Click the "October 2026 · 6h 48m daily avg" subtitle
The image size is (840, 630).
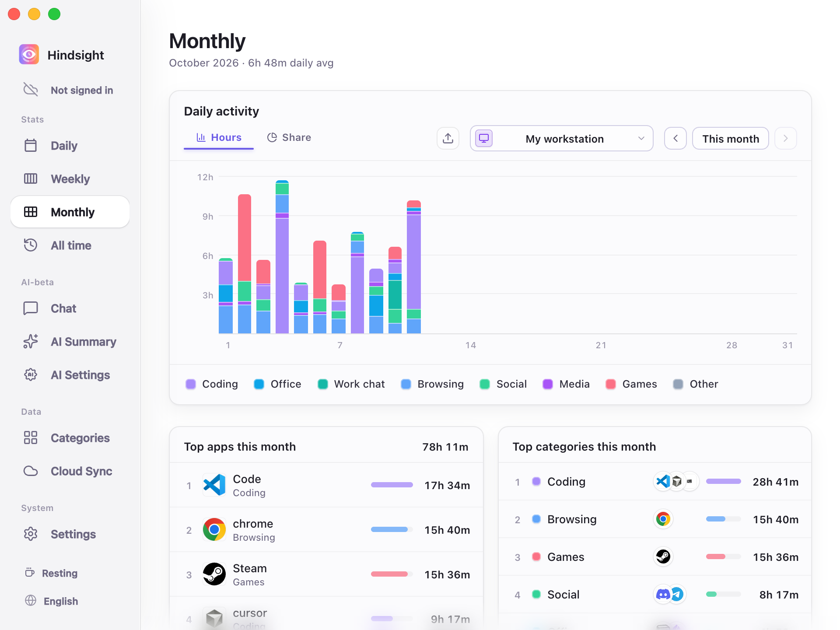251,63
